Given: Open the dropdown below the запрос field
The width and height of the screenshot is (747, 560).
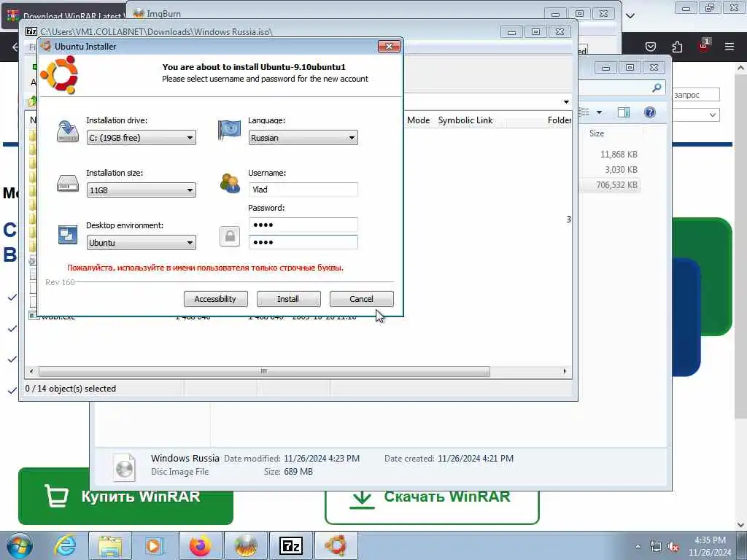Looking at the screenshot, I should click(696, 114).
